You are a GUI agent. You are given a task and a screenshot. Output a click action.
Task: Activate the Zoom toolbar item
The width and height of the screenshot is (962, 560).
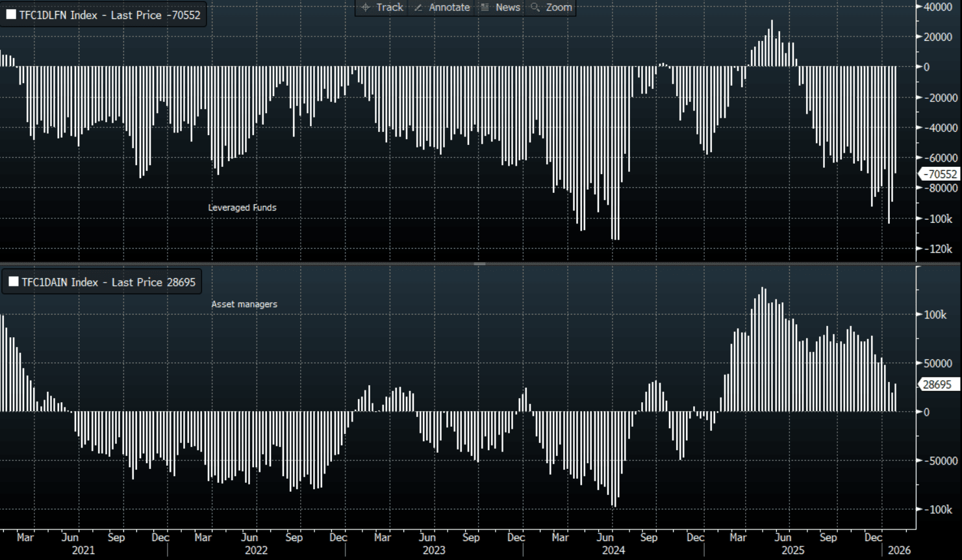(x=559, y=7)
